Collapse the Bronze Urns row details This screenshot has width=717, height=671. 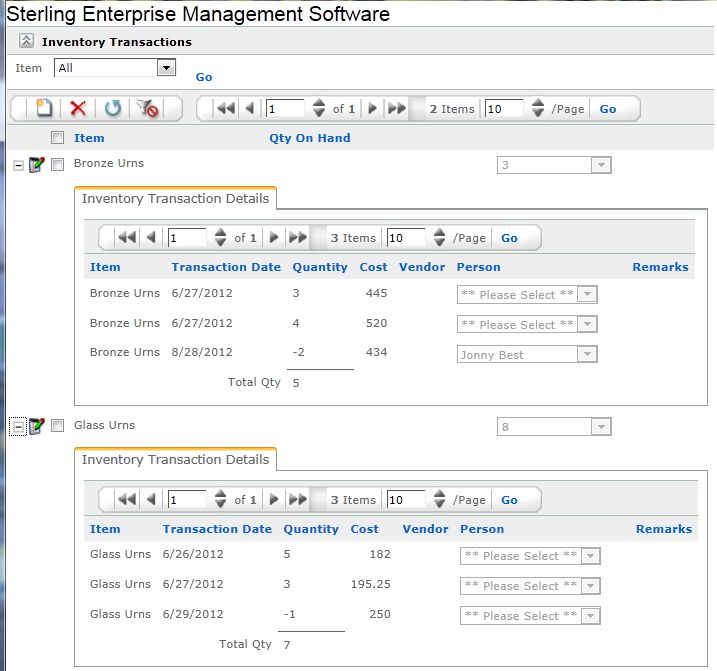18,166
